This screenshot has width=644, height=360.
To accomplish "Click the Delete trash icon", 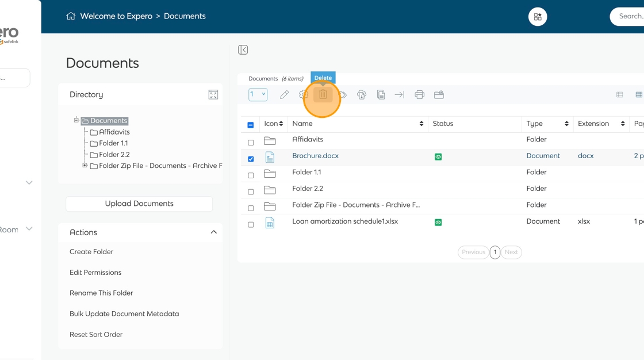I will [323, 95].
